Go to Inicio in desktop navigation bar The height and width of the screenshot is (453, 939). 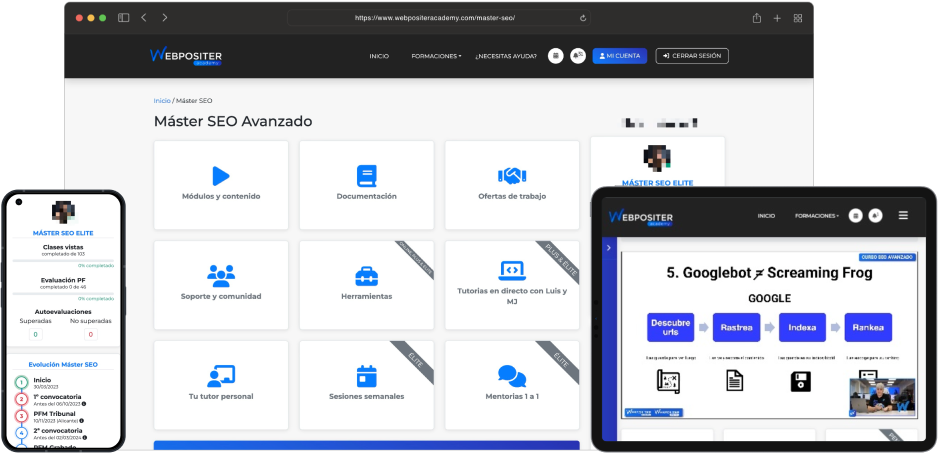(379, 56)
